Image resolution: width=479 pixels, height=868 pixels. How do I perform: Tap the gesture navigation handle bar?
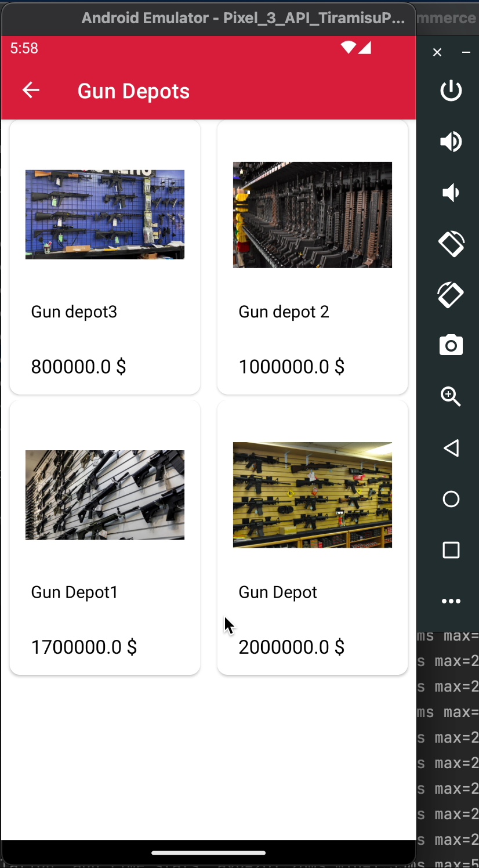click(x=209, y=853)
